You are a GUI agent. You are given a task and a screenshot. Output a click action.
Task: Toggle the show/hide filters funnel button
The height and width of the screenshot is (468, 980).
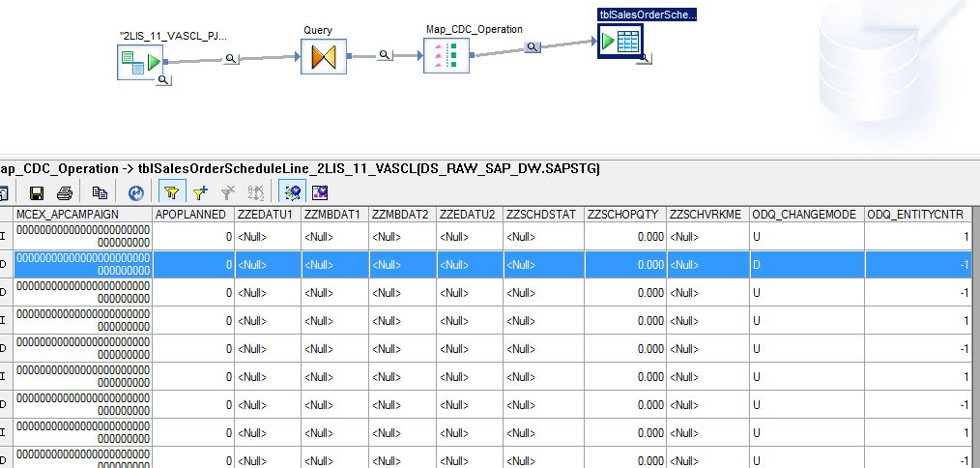(x=171, y=192)
